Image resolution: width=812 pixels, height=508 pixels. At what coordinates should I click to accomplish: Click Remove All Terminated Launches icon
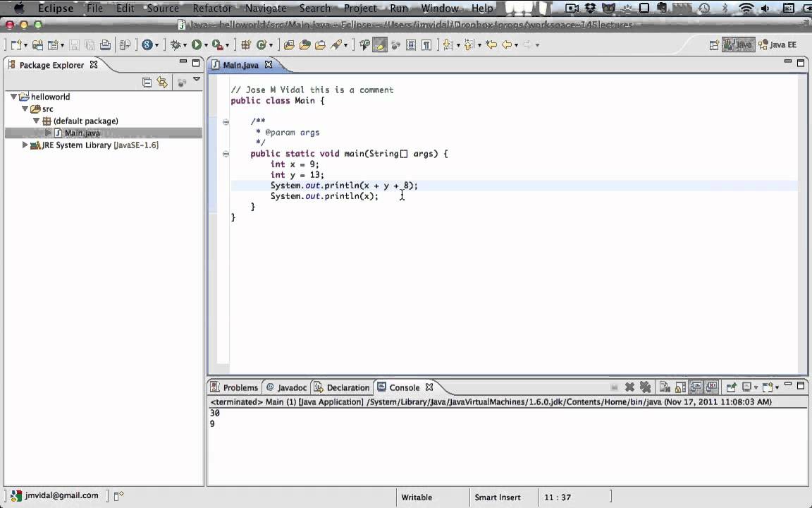pos(645,387)
